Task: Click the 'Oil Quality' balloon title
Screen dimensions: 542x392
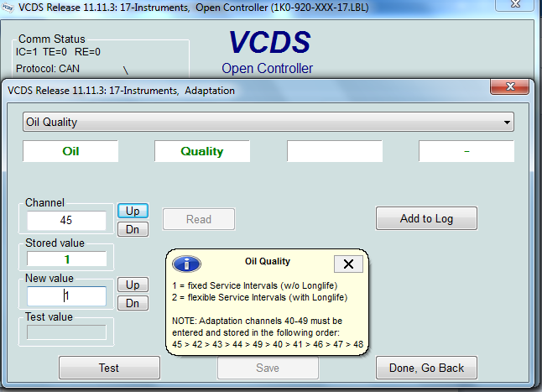Action: pos(268,261)
